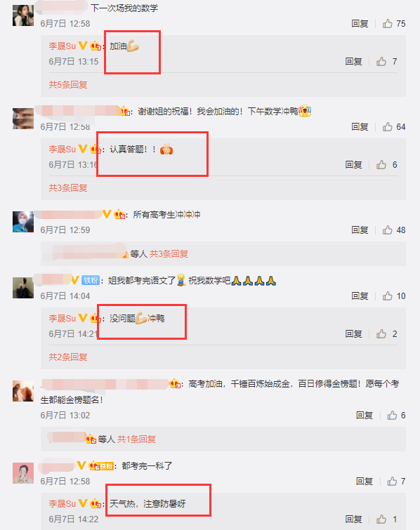
Task: Expand 共3条回复 under the 认真答题 reply
Action: click(x=68, y=187)
